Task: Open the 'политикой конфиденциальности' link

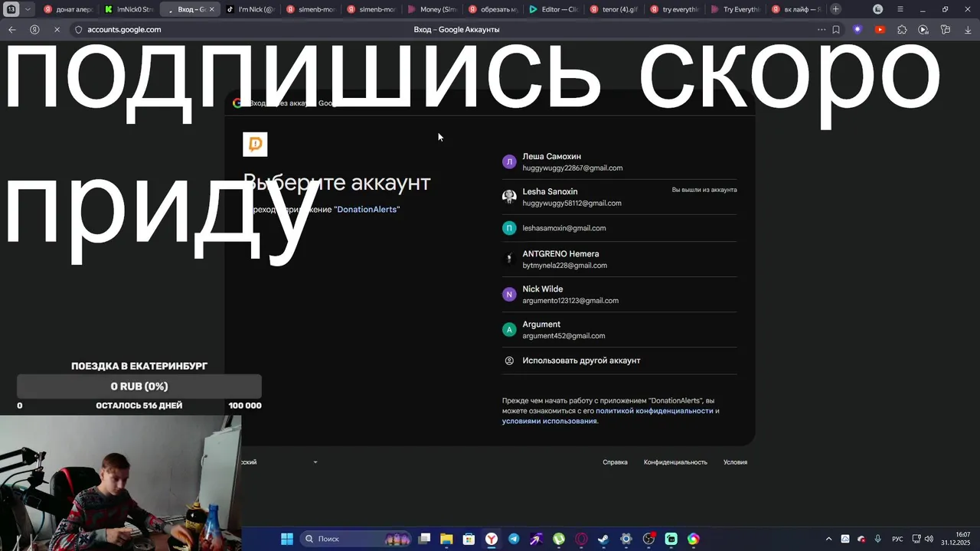Action: tap(654, 411)
